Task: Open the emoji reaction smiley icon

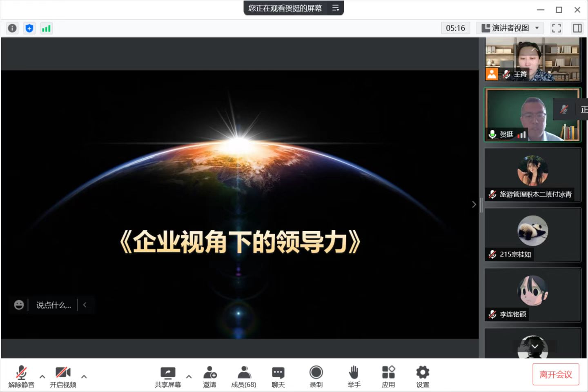Action: pyautogui.click(x=19, y=305)
